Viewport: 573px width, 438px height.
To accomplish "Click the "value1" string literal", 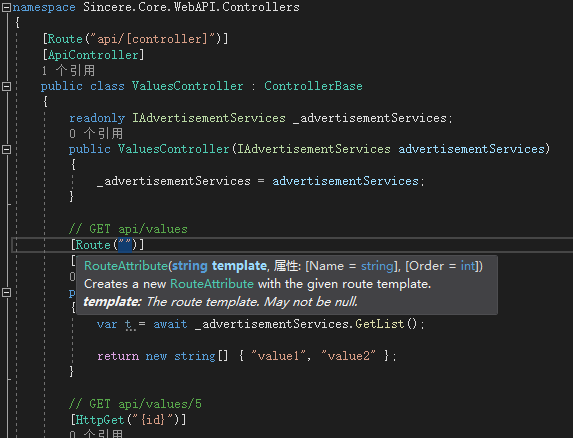I will tap(278, 356).
